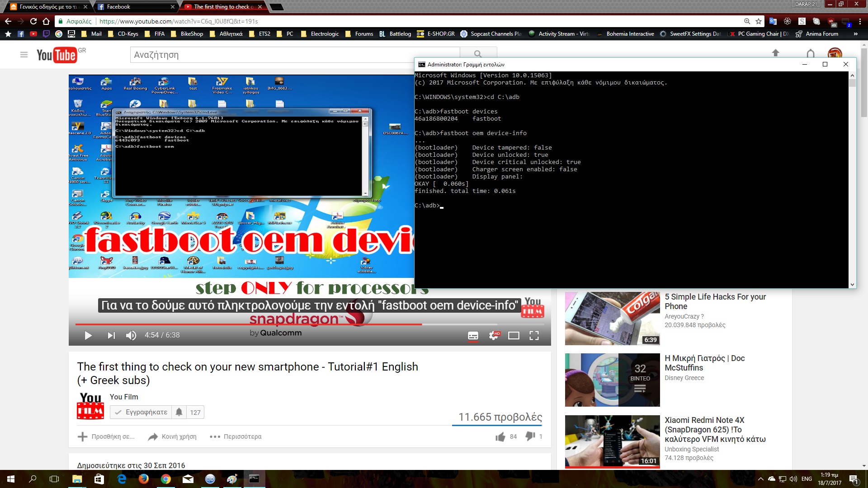This screenshot has width=868, height=488.
Task: Open video quality settings gear
Action: [x=494, y=336]
